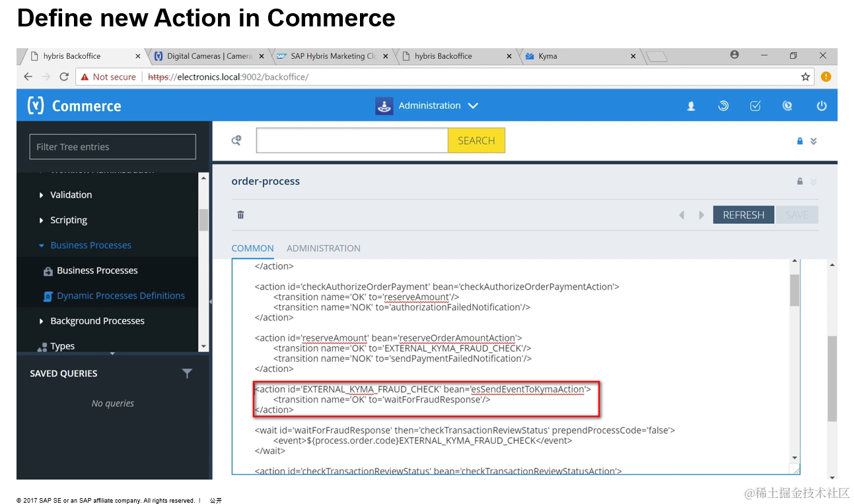Collapse the Business Processes tree node
Screen dimensions: 854x504
click(42, 245)
